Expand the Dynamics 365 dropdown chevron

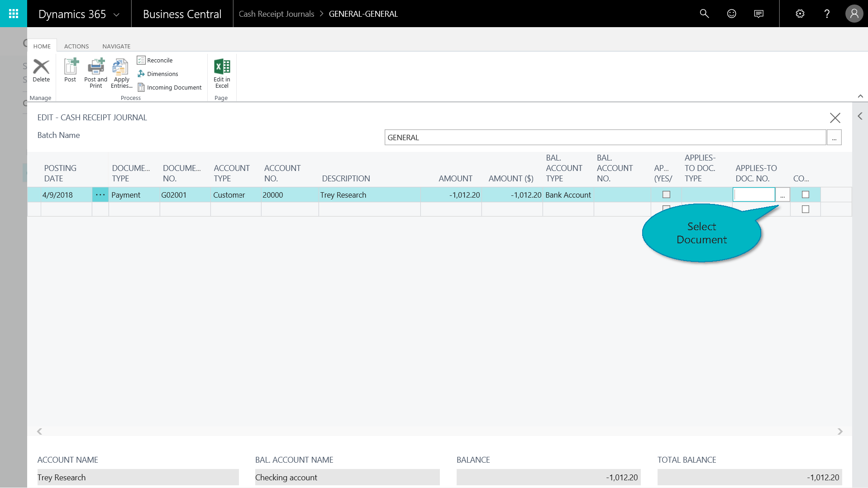coord(116,14)
